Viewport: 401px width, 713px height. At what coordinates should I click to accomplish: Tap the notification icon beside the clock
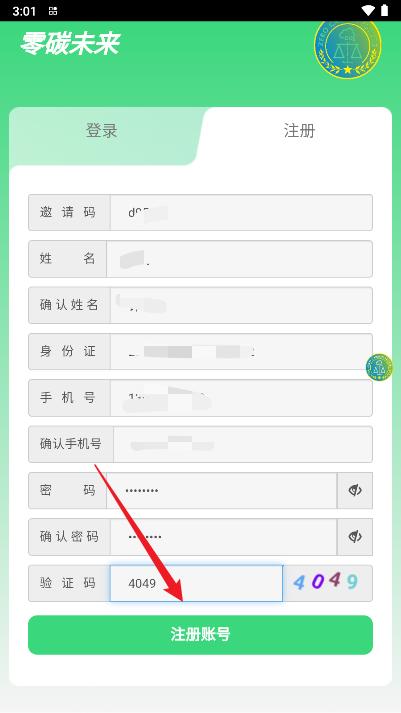[53, 11]
